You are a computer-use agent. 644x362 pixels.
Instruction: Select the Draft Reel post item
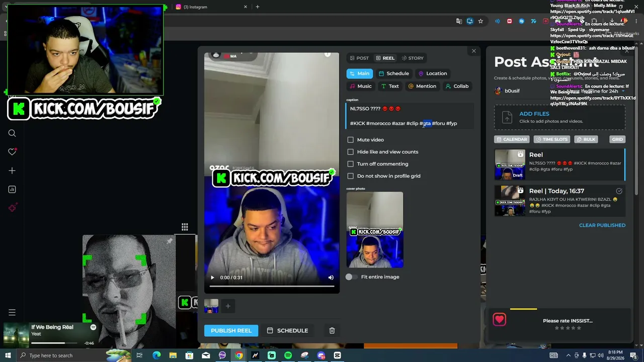(559, 164)
